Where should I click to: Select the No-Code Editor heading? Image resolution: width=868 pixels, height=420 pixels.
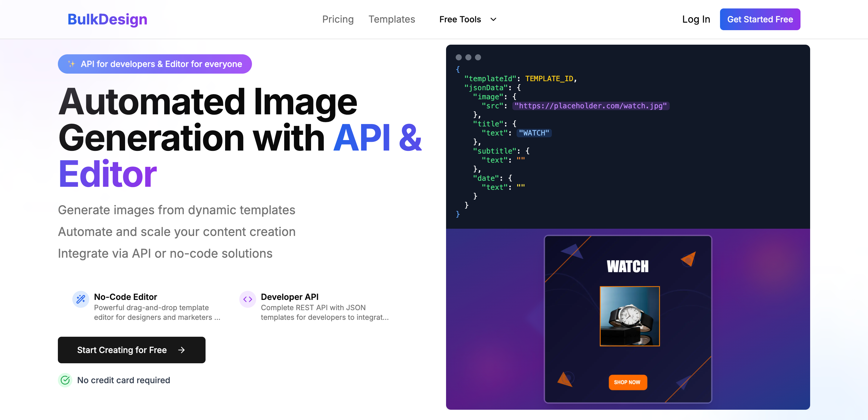pyautogui.click(x=125, y=297)
